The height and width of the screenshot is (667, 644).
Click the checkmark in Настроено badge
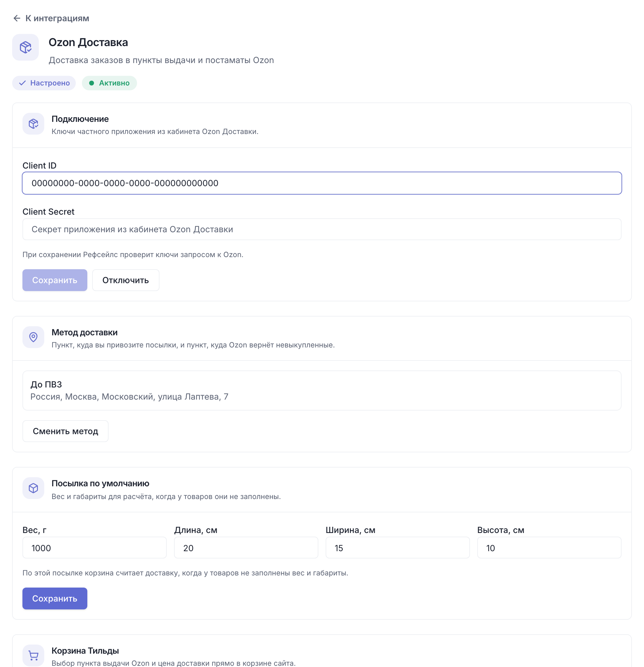[22, 83]
